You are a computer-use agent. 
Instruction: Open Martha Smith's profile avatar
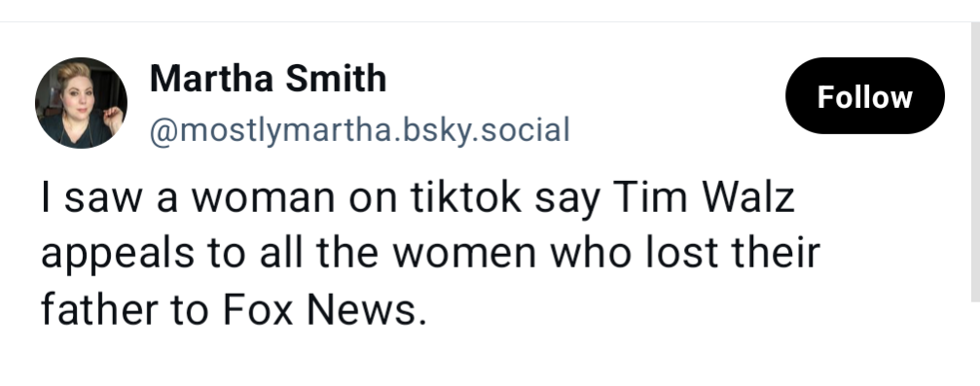coord(81,103)
